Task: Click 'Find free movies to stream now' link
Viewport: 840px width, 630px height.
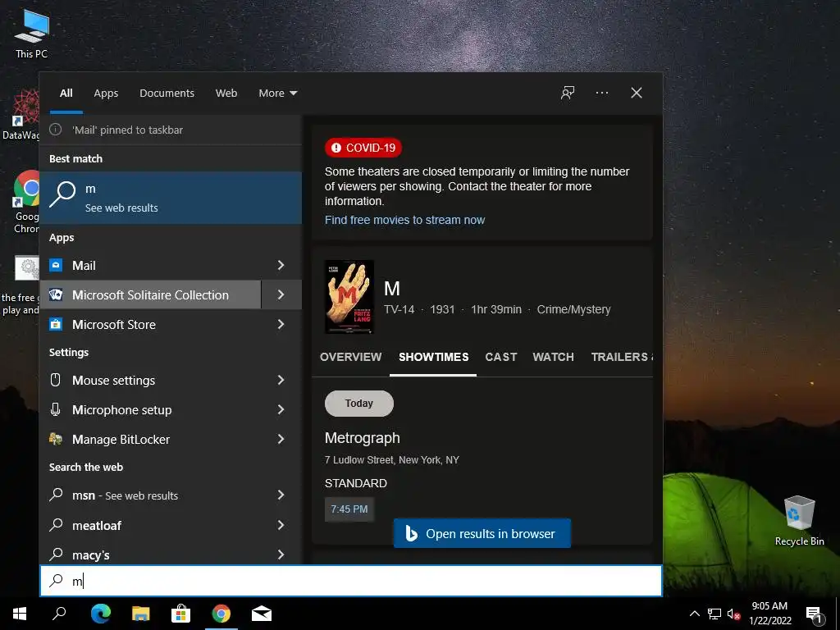Action: [404, 220]
